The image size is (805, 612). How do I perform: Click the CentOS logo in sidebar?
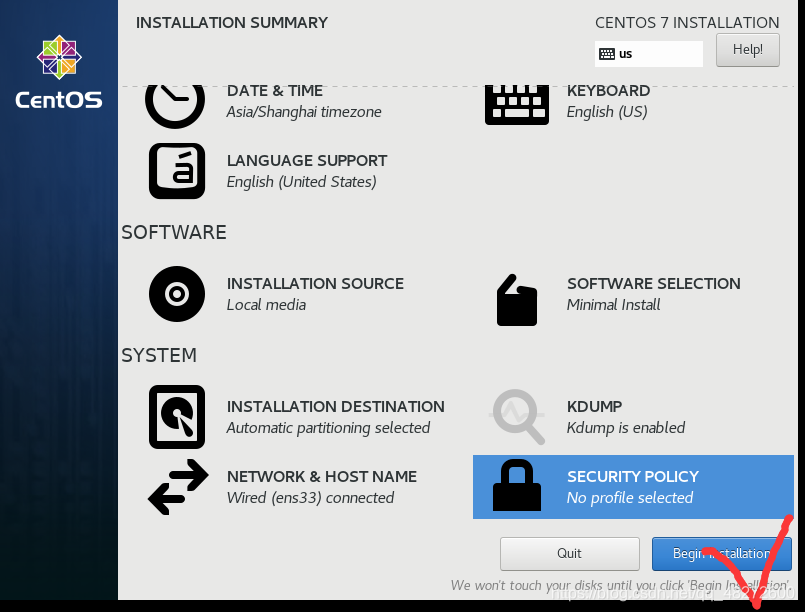click(x=59, y=72)
